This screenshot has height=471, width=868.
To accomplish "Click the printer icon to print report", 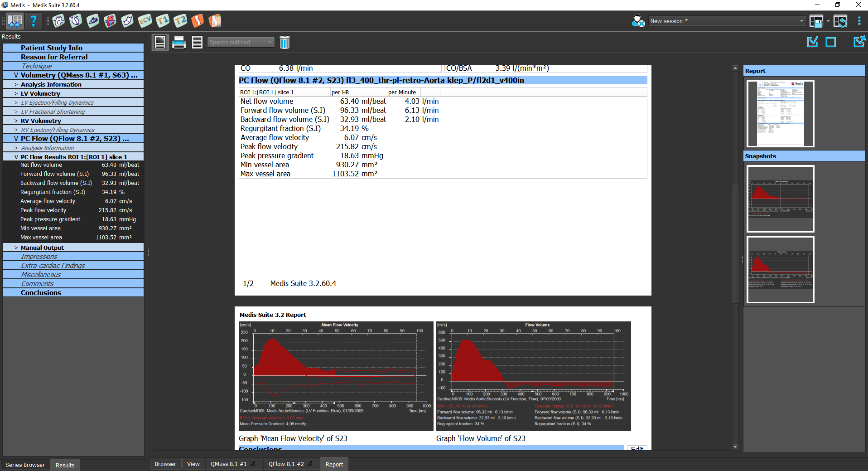I will (179, 42).
